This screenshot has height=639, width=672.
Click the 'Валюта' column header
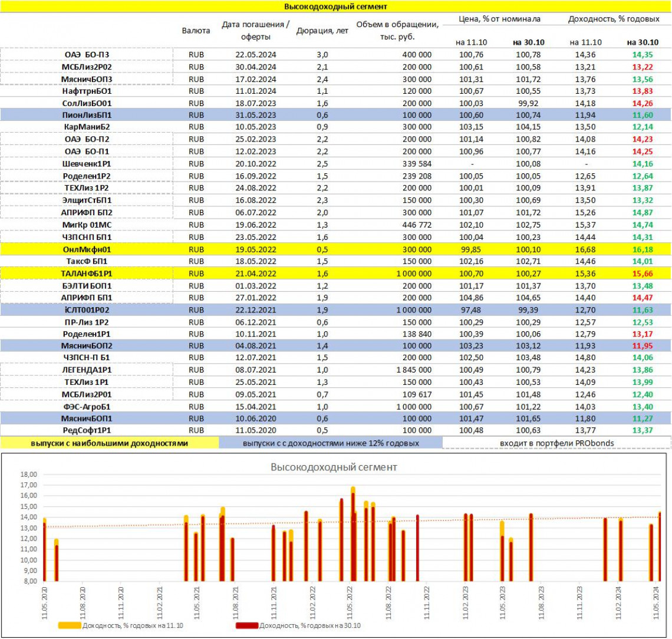pos(195,30)
